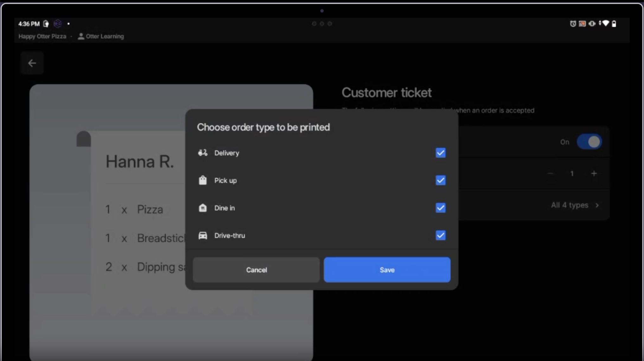
Task: Uncheck the Drive-thru checkbox
Action: [441, 235]
